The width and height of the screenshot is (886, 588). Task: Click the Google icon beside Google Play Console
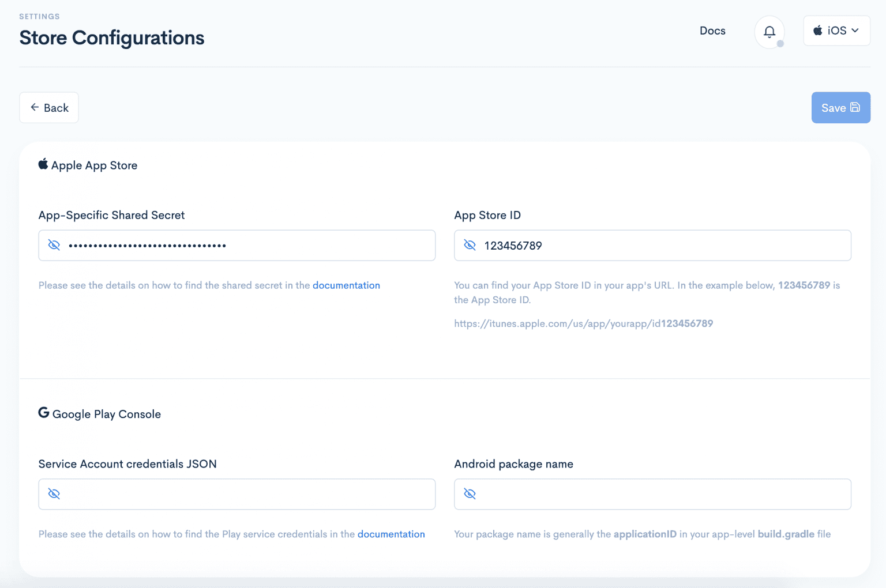(43, 413)
